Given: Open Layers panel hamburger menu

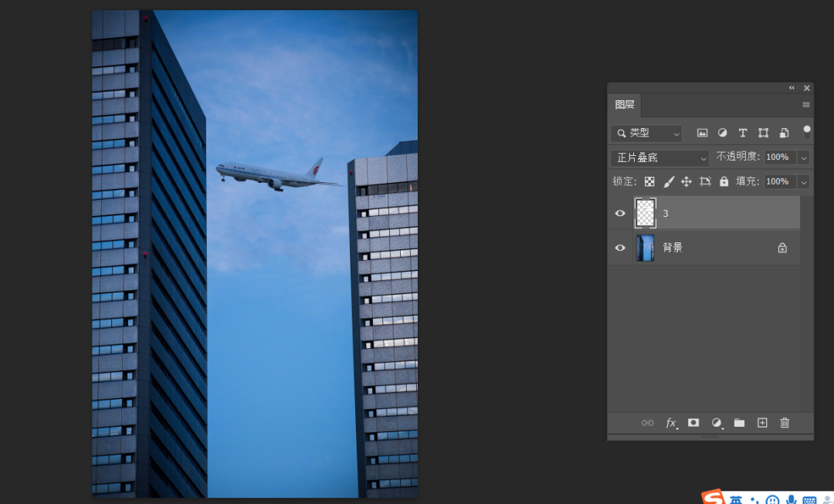Looking at the screenshot, I should tap(805, 105).
